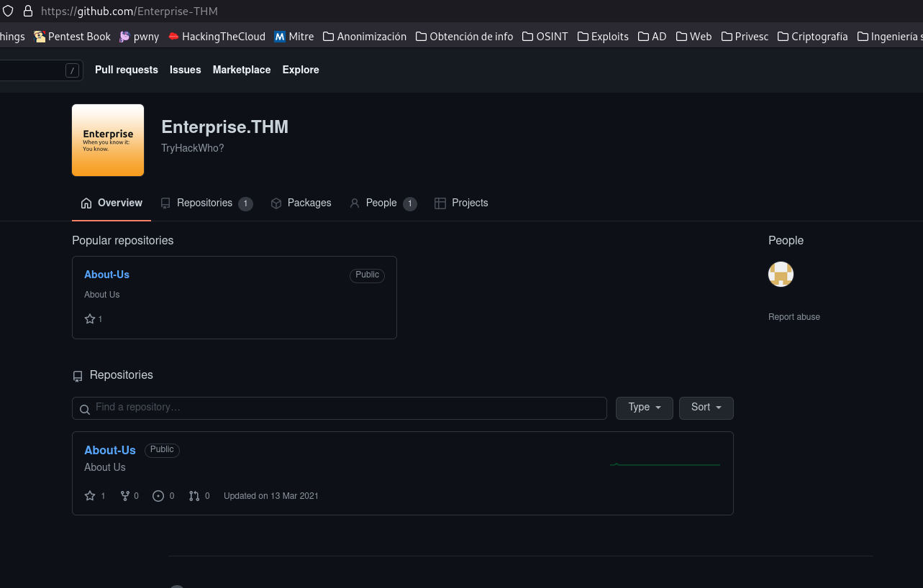Expand the AD bookmark folder
Screen dimensions: 923x588
click(x=653, y=36)
